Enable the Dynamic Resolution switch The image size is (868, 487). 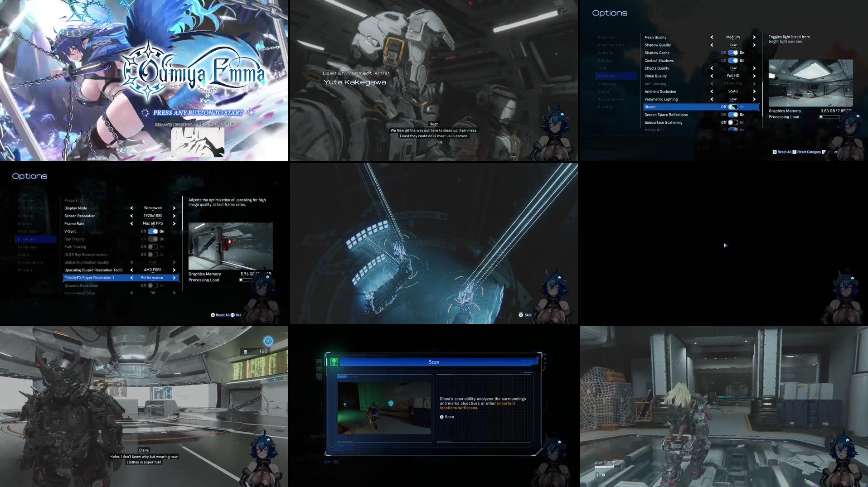coord(153,285)
